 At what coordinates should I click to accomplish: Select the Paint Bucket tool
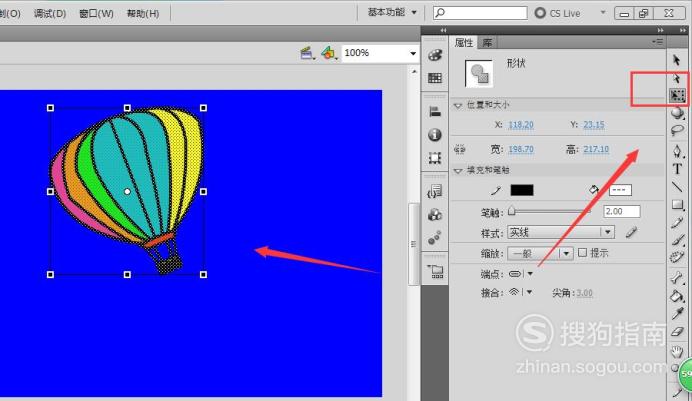click(x=677, y=296)
